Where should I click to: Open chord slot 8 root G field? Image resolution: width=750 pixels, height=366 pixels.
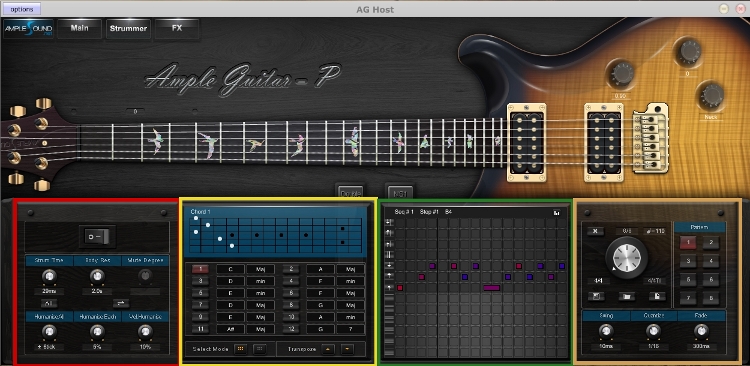[x=320, y=305]
